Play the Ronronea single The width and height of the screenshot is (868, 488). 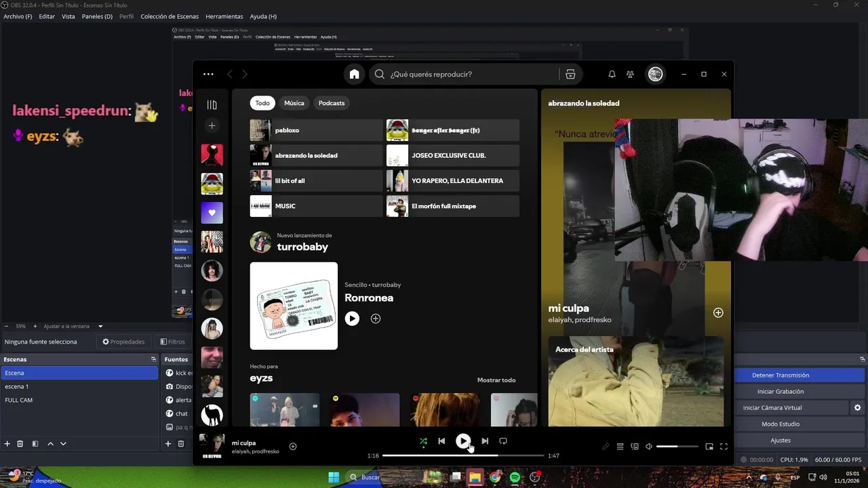click(352, 319)
